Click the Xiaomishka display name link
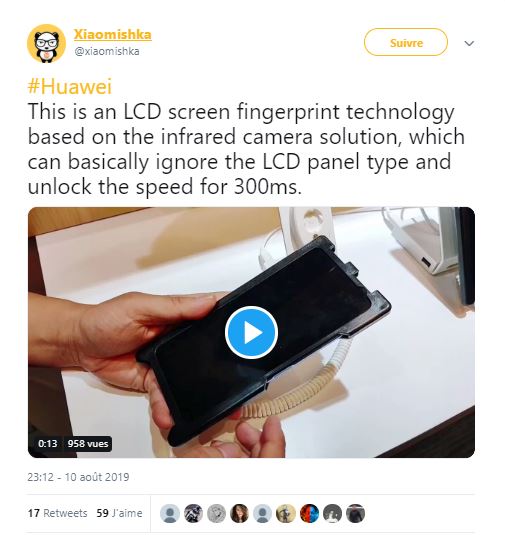 click(x=113, y=34)
